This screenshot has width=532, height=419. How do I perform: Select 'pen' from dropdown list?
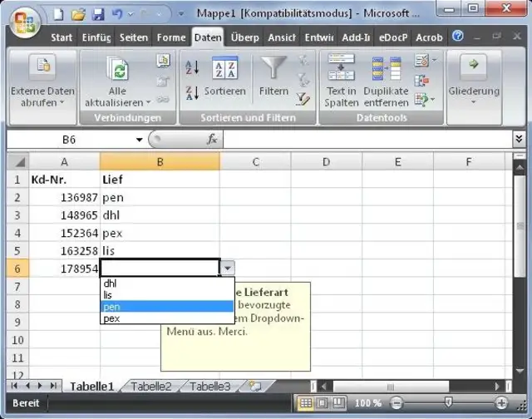166,307
